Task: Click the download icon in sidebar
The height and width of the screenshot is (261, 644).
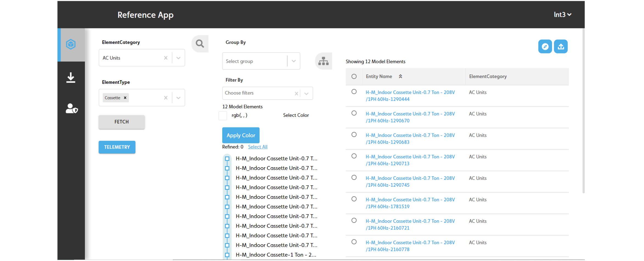Action: [x=71, y=78]
